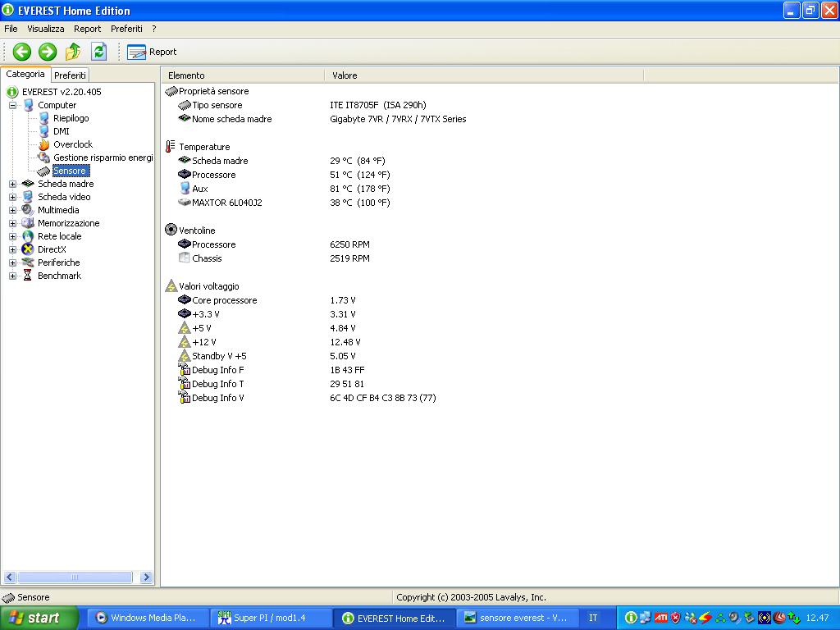Expand the Scheda video tree node
This screenshot has height=630, width=840.
12,197
